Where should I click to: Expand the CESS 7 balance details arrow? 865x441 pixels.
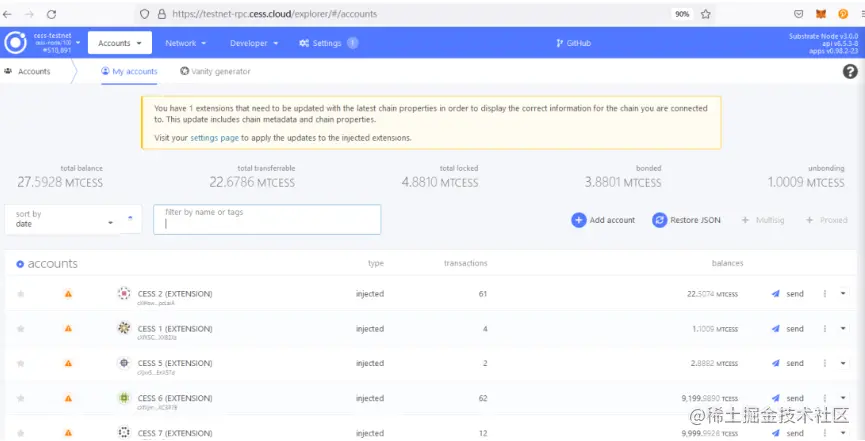point(843,433)
